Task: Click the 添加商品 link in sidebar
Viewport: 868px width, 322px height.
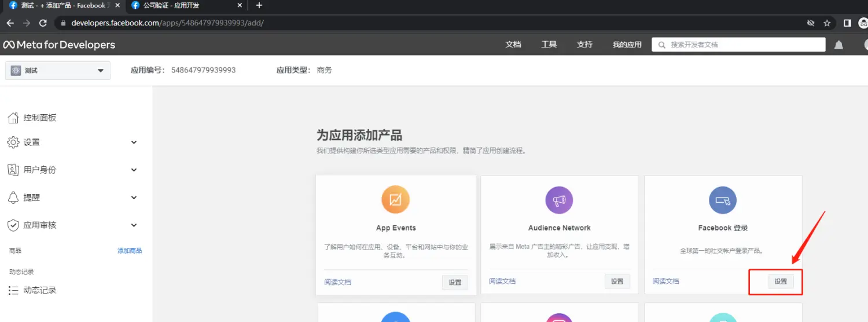Action: (130, 251)
